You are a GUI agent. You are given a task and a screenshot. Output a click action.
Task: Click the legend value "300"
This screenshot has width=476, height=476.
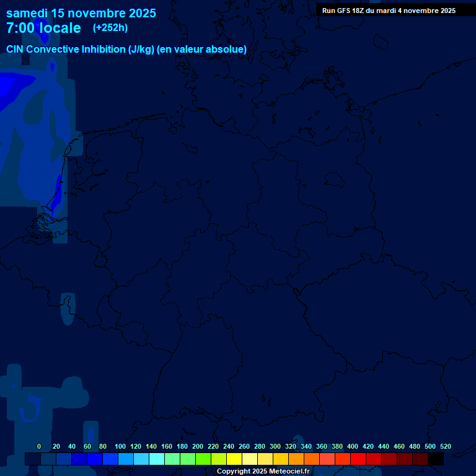[275, 446]
